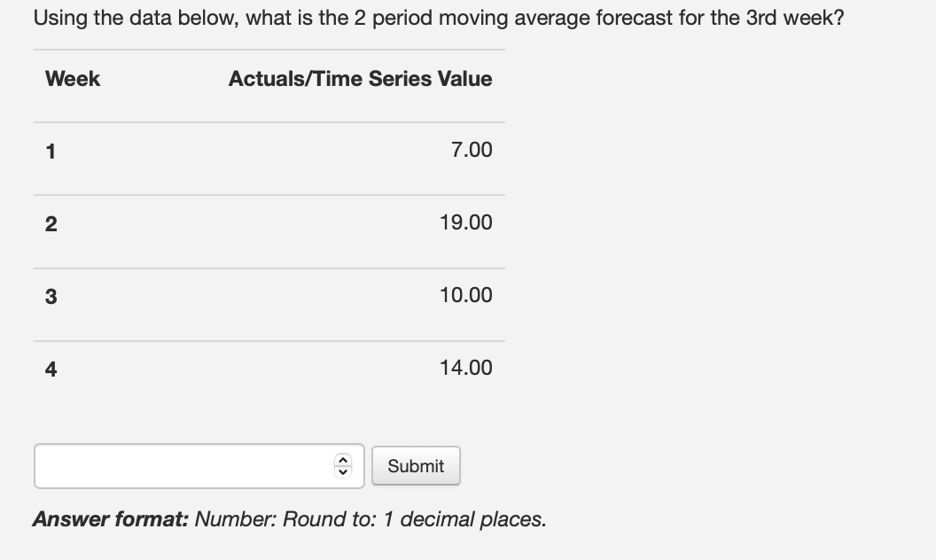
Task: Select Week 4 label in the table
Action: coord(49,369)
